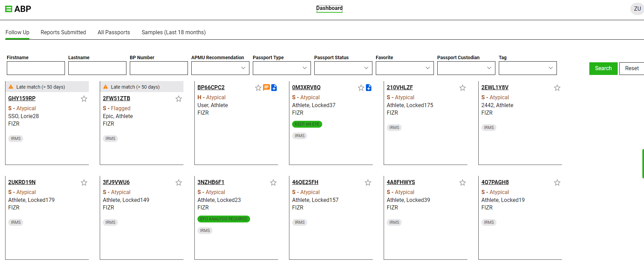Favorite passport 2FW51ZTB with star
Screen dimensions: 644x270
coord(179,99)
